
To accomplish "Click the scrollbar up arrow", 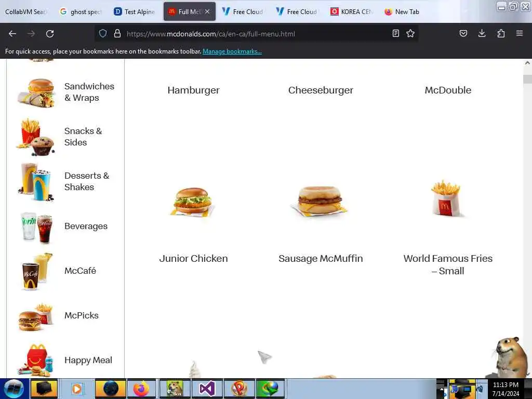I will click(x=527, y=63).
